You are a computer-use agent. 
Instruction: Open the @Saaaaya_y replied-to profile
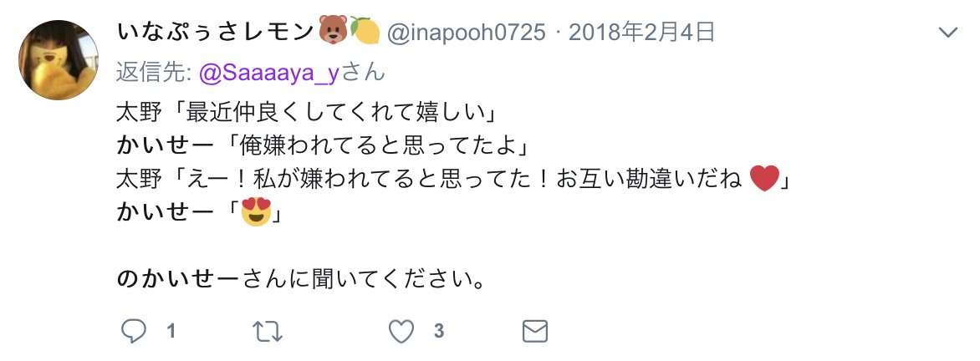(268, 73)
